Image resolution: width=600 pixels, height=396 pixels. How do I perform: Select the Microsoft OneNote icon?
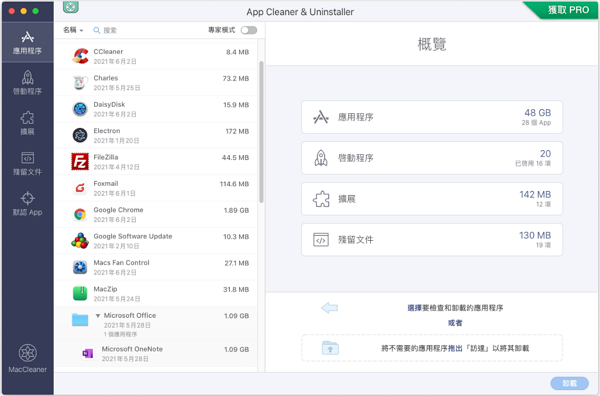click(88, 354)
